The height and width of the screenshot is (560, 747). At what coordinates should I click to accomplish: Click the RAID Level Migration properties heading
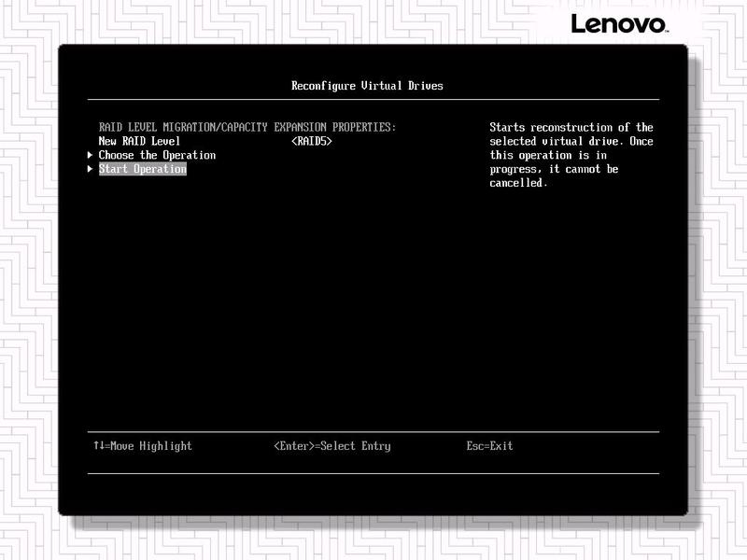(247, 127)
